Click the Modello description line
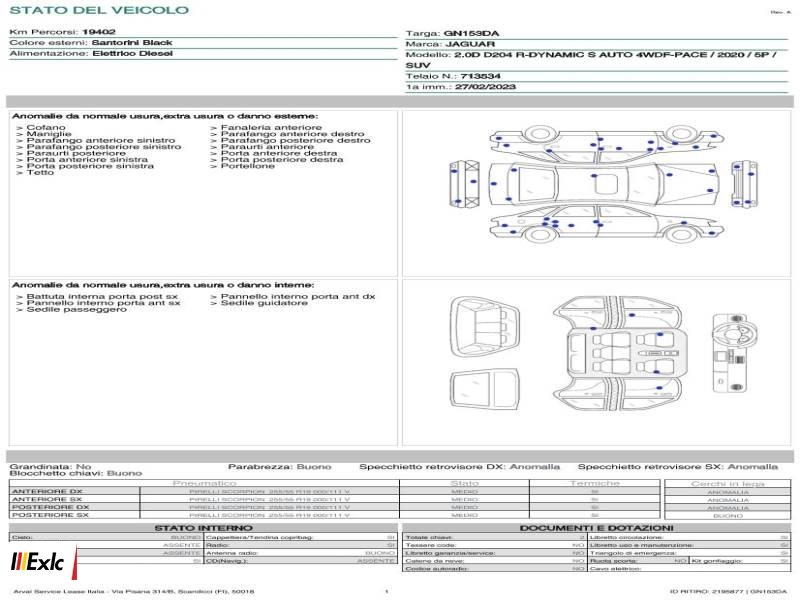This screenshot has height=600, width=800. (x=591, y=60)
